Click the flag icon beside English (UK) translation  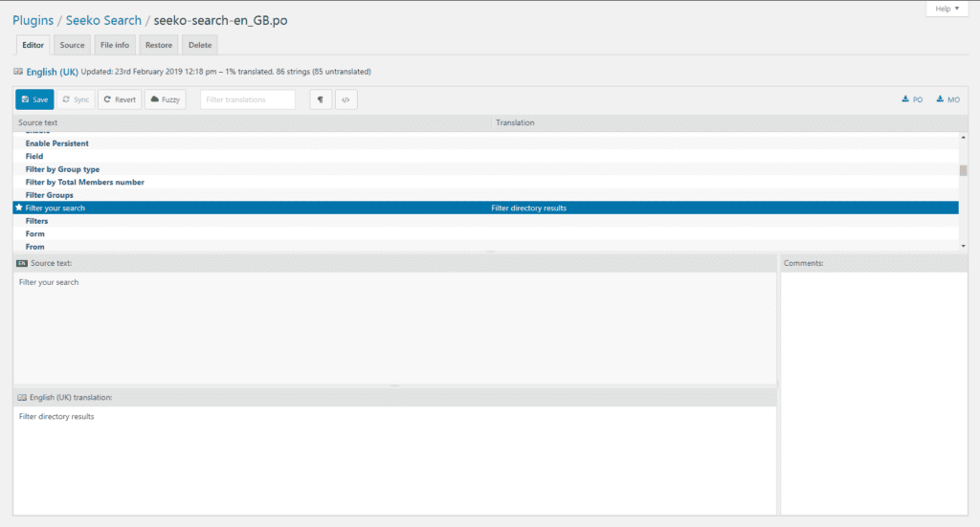[x=22, y=398]
